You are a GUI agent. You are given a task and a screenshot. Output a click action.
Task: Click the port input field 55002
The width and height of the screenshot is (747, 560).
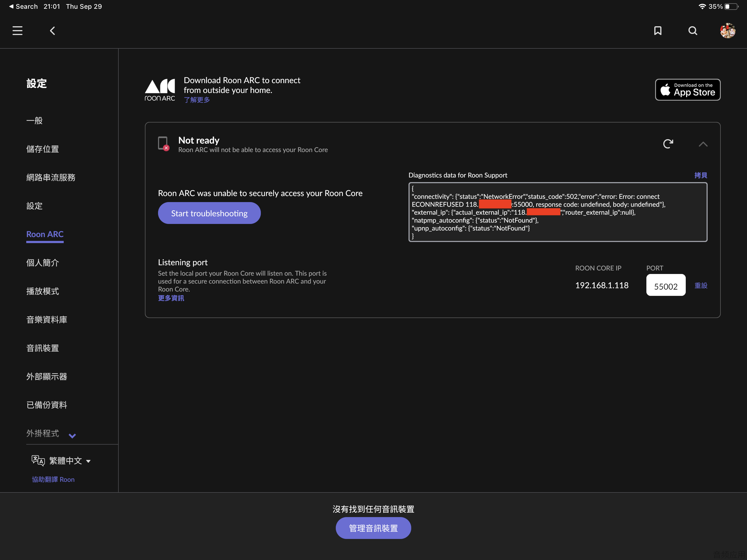pos(666,285)
